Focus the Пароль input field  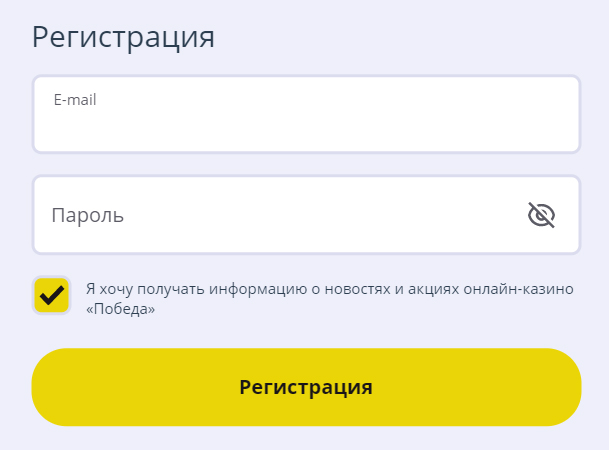pos(306,215)
